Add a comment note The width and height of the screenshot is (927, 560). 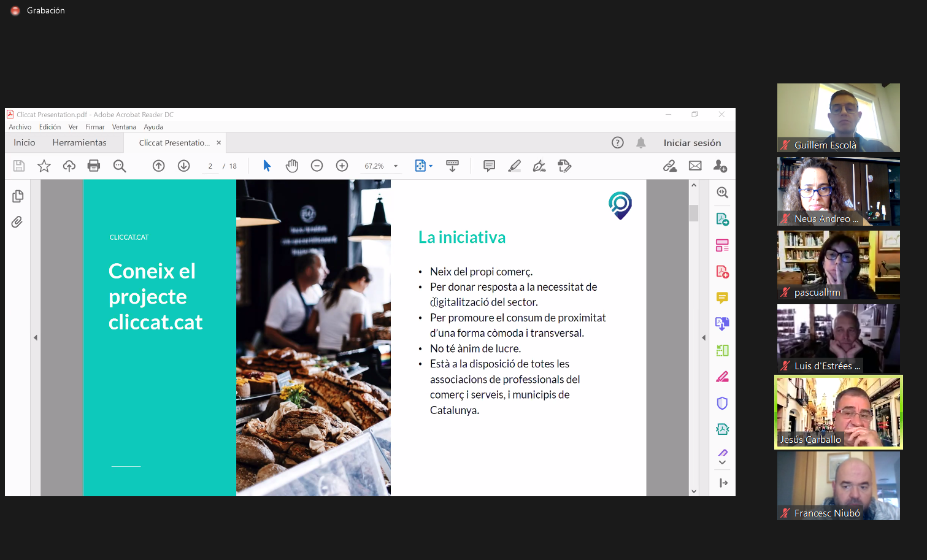[489, 166]
